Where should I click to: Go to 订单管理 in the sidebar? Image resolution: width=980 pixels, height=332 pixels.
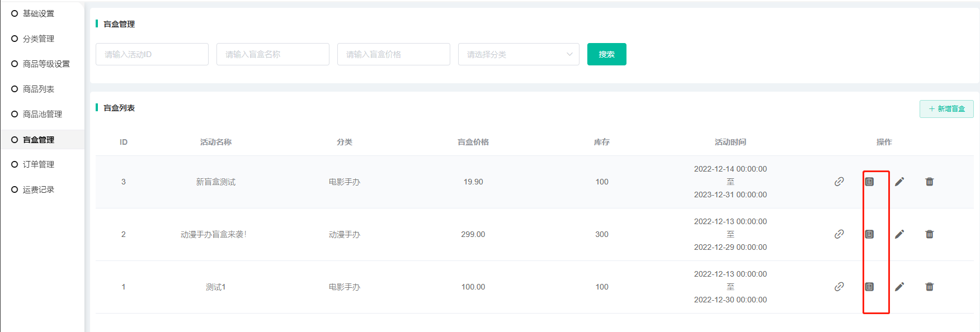(39, 164)
